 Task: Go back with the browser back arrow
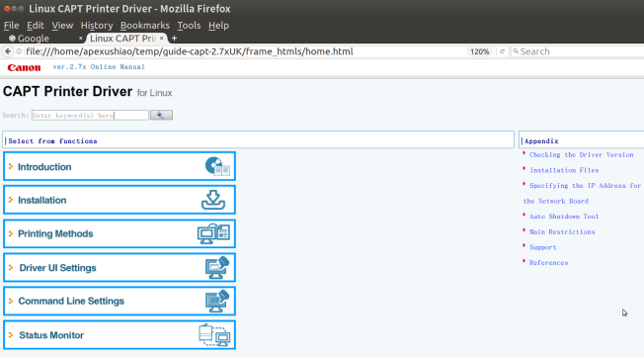coord(8,51)
